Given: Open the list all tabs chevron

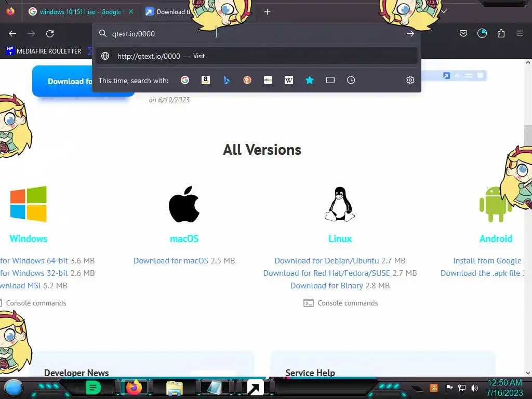Looking at the screenshot, I should tap(444, 11).
